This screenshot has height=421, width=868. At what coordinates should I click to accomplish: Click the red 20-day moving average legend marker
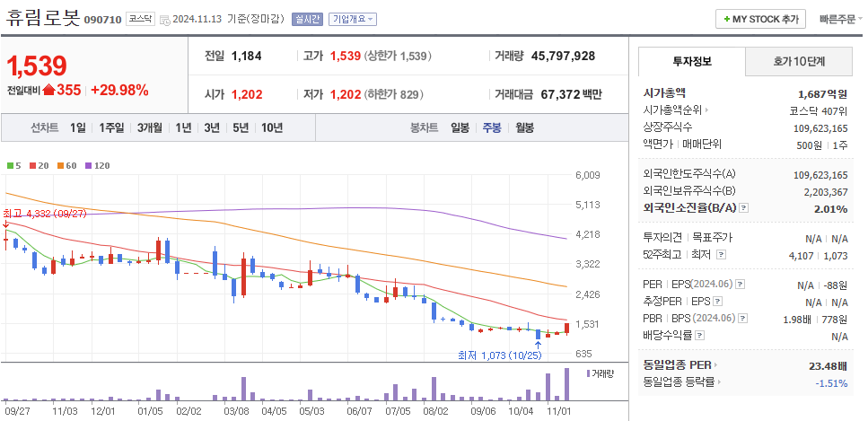pos(32,166)
